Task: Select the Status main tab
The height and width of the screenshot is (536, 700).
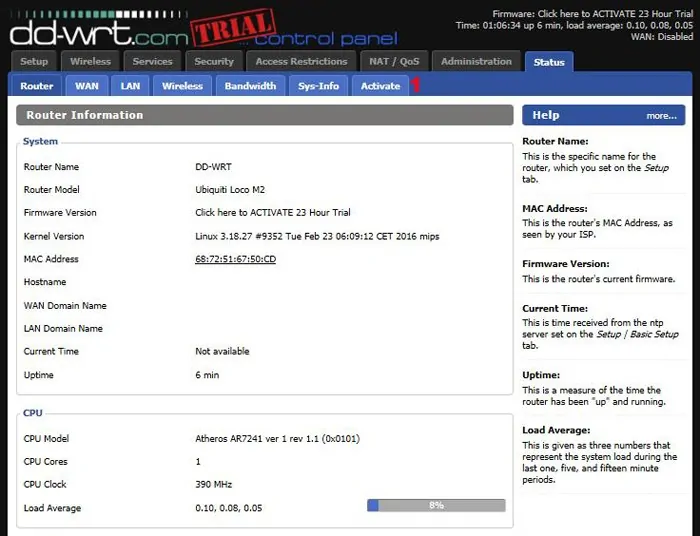Action: (549, 62)
